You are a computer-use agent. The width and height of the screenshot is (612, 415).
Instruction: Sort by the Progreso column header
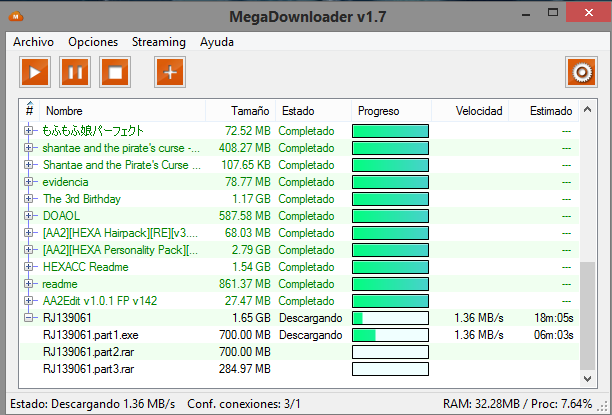click(391, 111)
